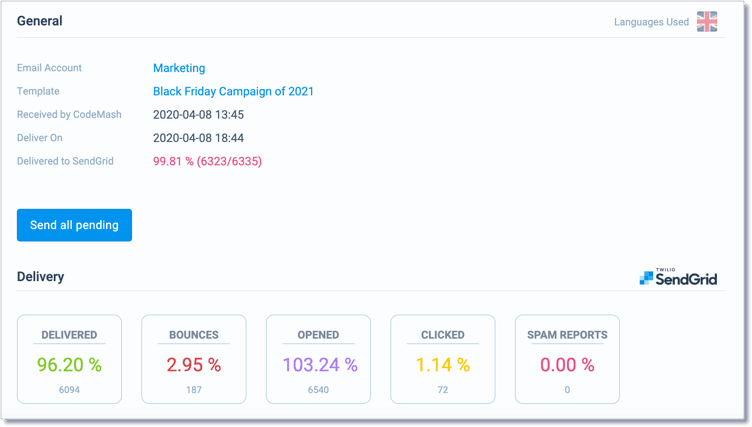752x427 pixels.
Task: Open the Marketing email account link
Action: (179, 68)
